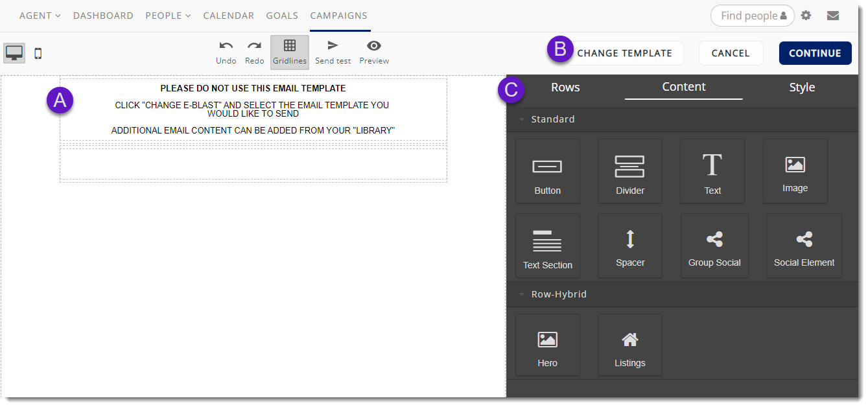This screenshot has width=868, height=407.
Task: Select the Spacer content block
Action: 629,245
